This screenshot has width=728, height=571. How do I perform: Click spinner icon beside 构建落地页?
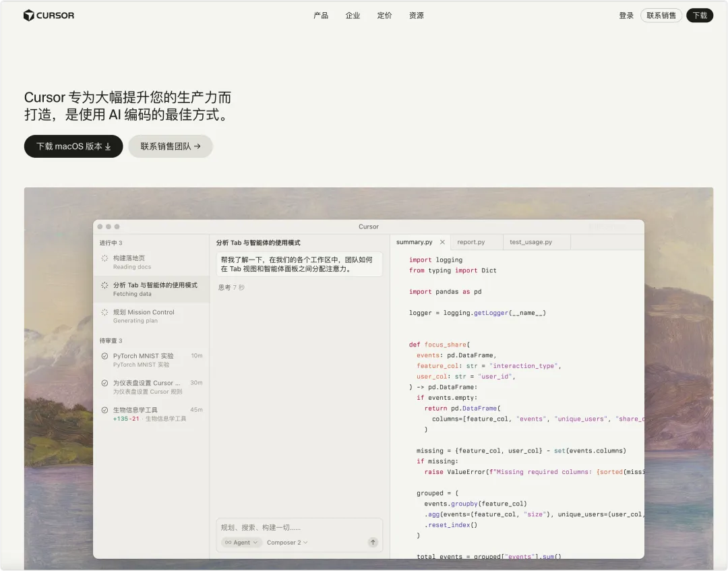click(104, 258)
